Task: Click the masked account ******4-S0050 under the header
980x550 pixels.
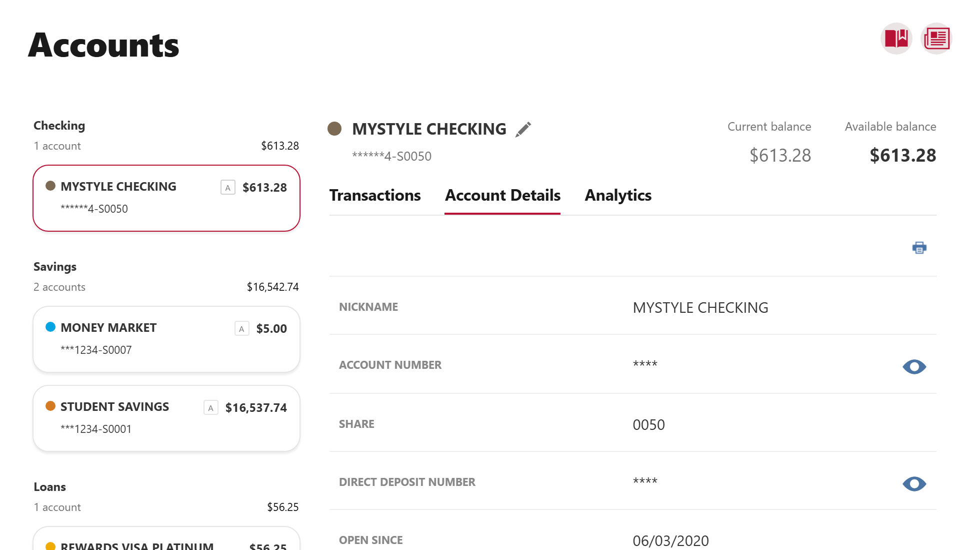Action: 391,156
